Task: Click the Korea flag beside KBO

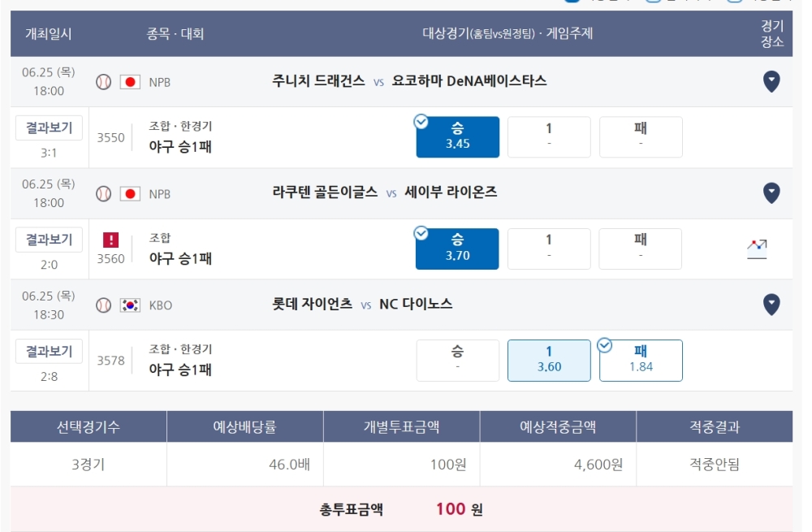Action: (130, 305)
